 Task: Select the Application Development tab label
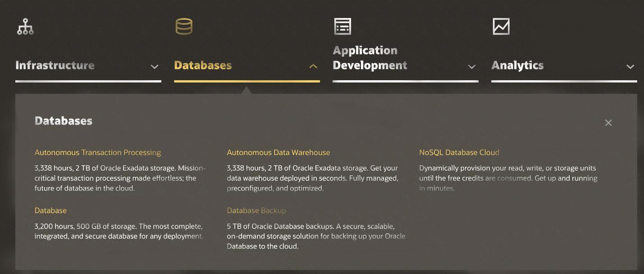point(370,58)
